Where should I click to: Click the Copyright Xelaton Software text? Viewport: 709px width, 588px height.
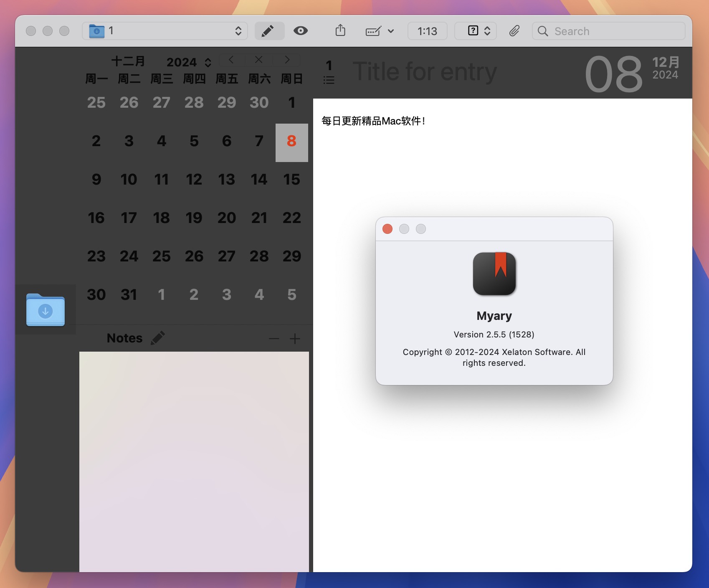(494, 357)
